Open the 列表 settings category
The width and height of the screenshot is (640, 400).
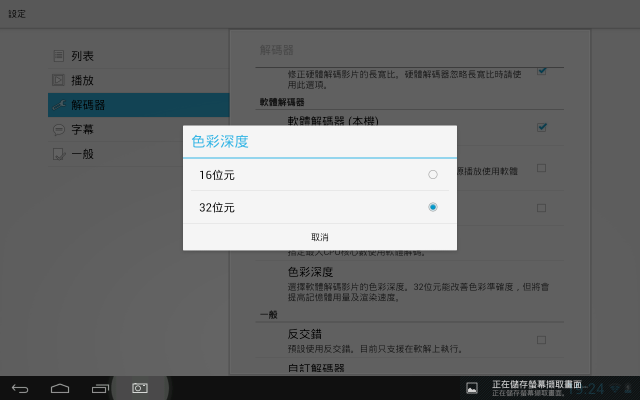pos(138,56)
